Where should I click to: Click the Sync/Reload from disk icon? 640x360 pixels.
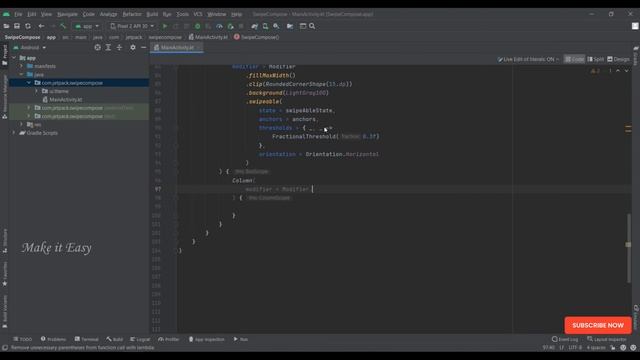[x=28, y=26]
